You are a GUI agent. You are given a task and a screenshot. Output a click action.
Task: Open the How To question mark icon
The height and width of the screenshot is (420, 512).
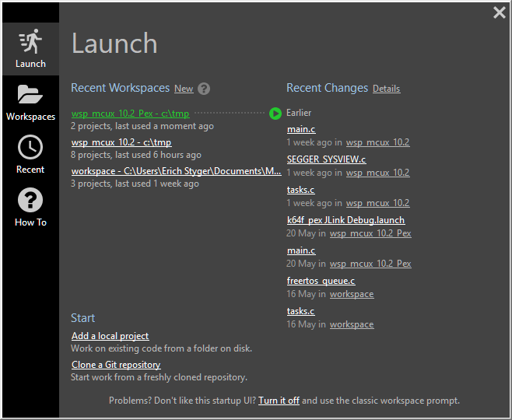coord(30,201)
